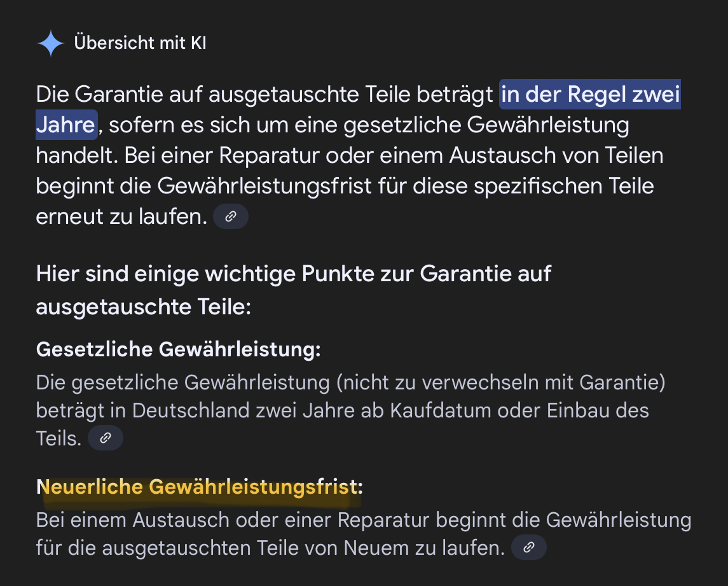Click the highlighted word "Jahre"

(x=66, y=125)
